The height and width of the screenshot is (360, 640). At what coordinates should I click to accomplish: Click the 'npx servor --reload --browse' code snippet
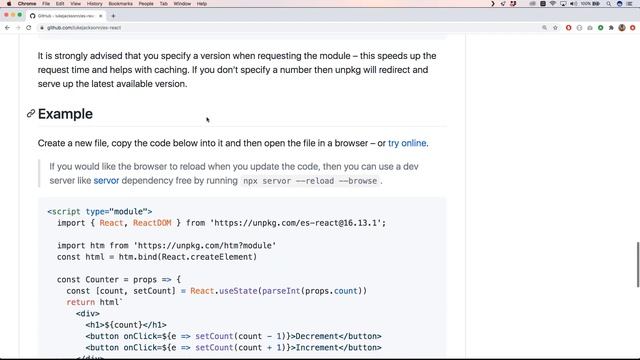(x=310, y=181)
